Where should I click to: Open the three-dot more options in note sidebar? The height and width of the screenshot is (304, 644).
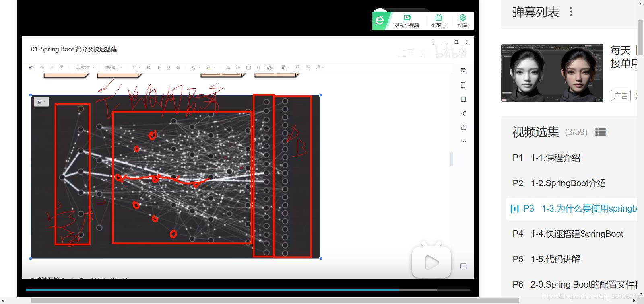pos(464,142)
